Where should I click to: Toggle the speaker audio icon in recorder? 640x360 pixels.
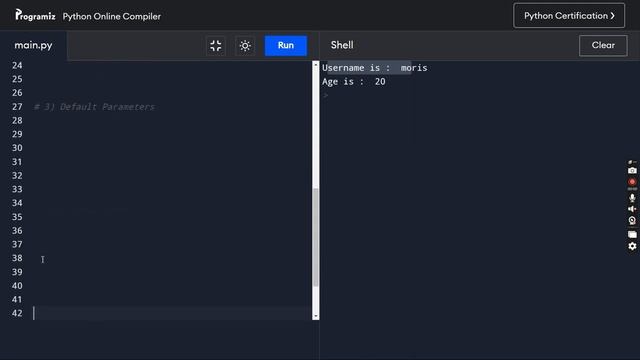pyautogui.click(x=632, y=209)
